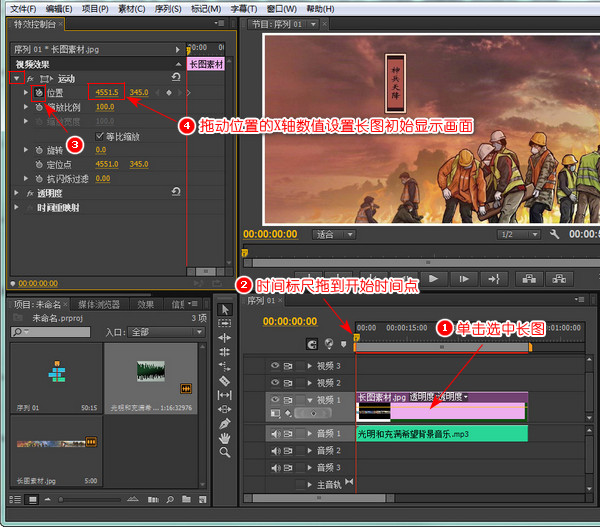The height and width of the screenshot is (527, 600).
Task: Click the Position Y value 345.0
Action: tap(139, 92)
